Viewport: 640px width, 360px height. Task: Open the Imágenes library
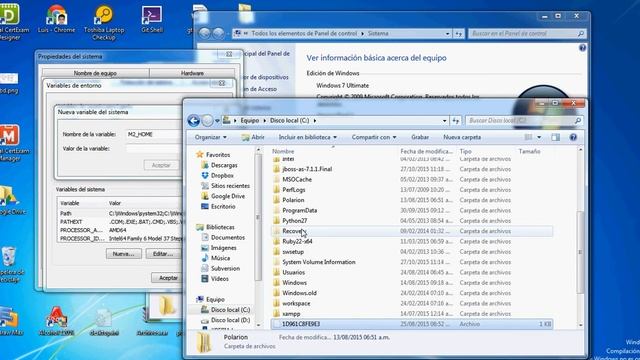pyautogui.click(x=223, y=248)
